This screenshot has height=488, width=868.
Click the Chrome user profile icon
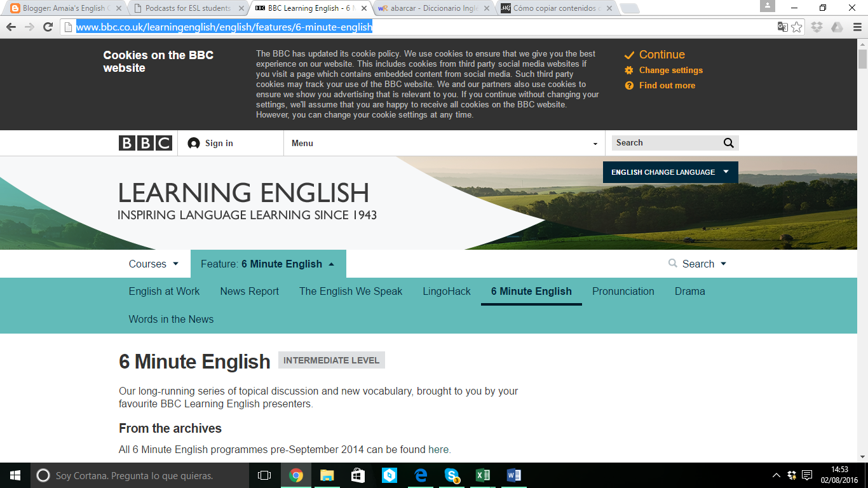click(768, 6)
